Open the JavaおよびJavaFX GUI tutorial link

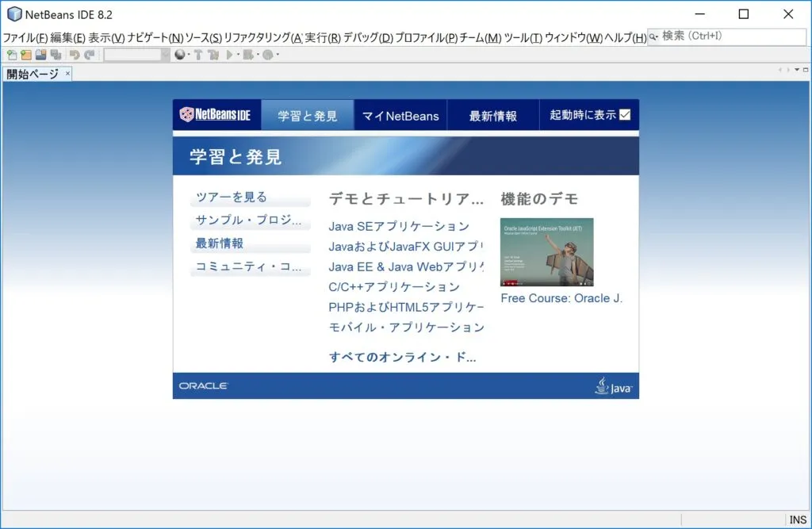(405, 247)
